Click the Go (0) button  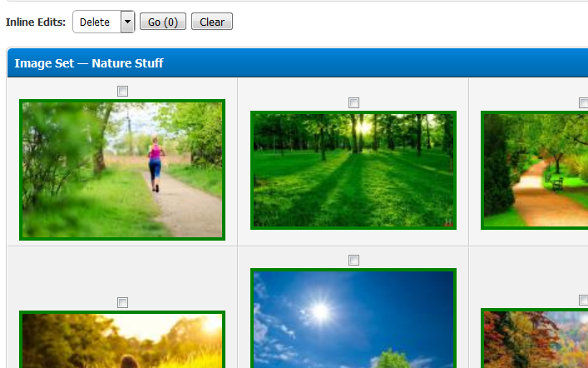click(x=163, y=22)
